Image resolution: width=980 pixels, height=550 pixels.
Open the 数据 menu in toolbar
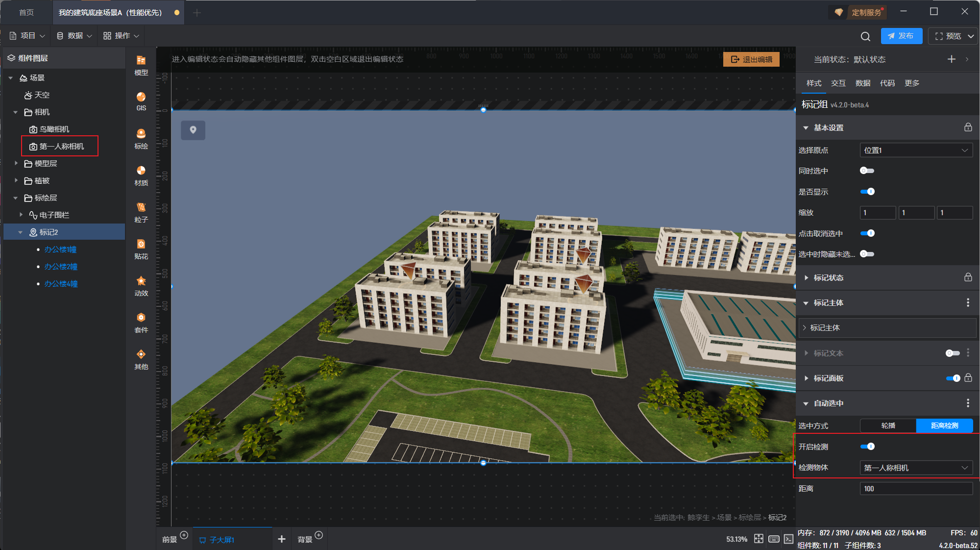point(74,36)
